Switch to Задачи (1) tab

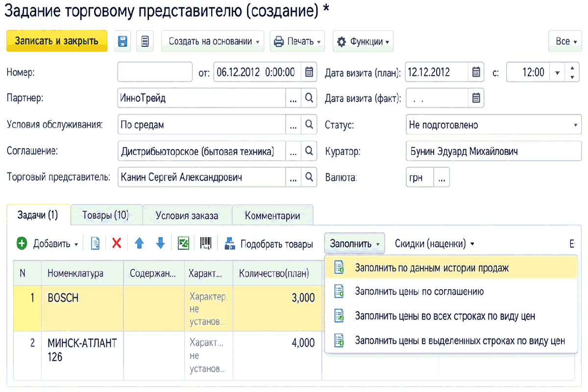pos(38,215)
